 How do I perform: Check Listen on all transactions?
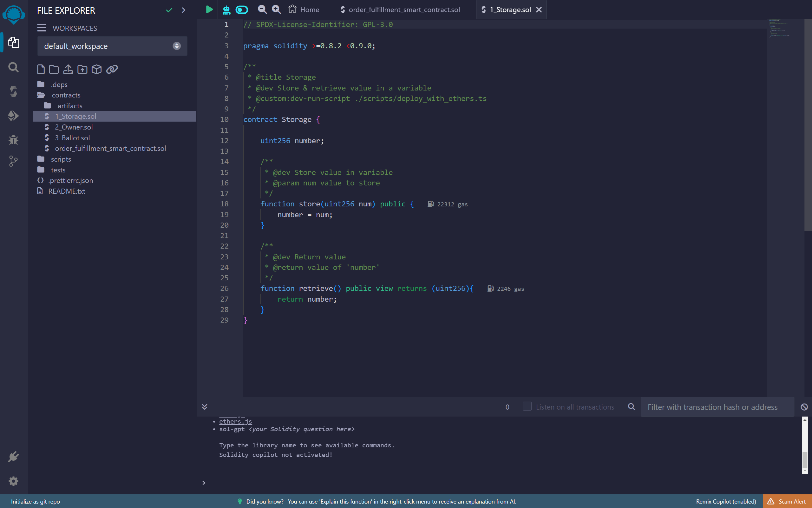(x=527, y=406)
